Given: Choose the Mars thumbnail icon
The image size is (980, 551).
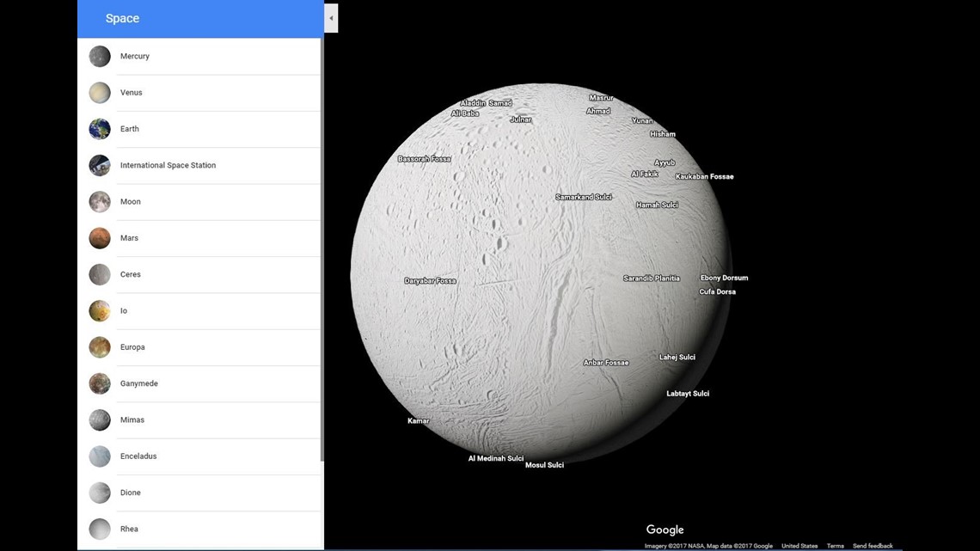Looking at the screenshot, I should [100, 238].
